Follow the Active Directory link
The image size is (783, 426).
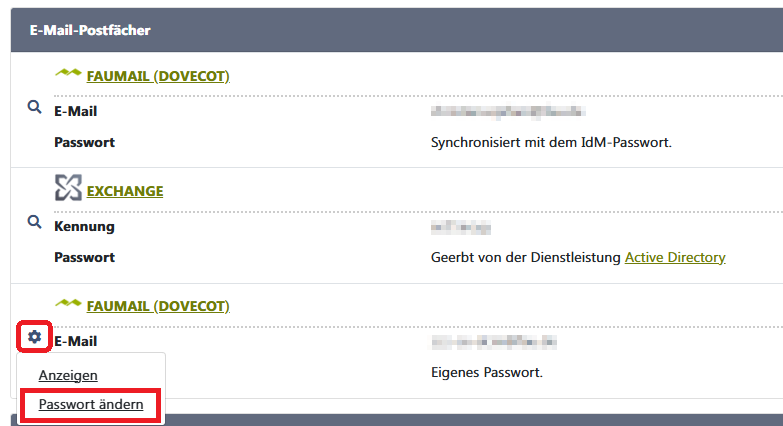(675, 257)
